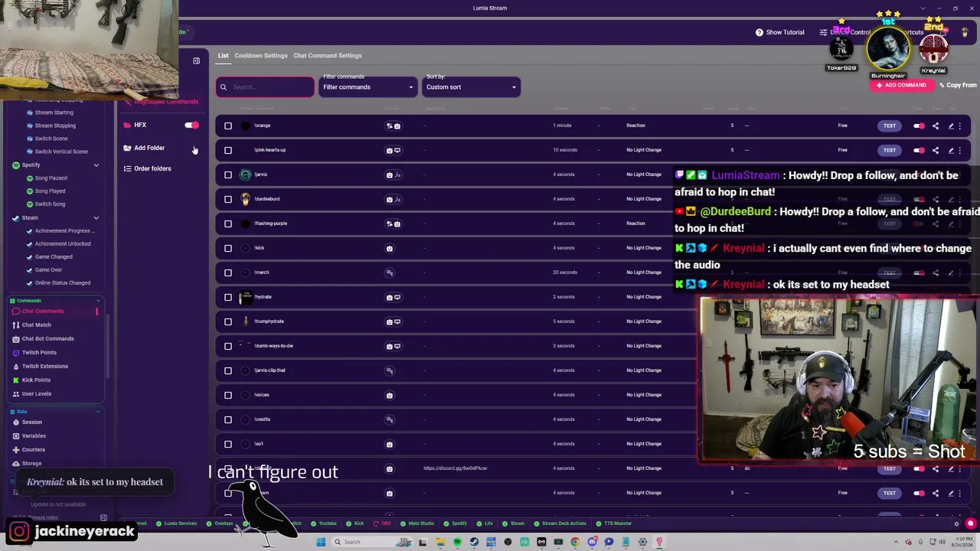Screen dimensions: 980x551
Task: Collapse the Data section chevron
Action: tap(98, 412)
